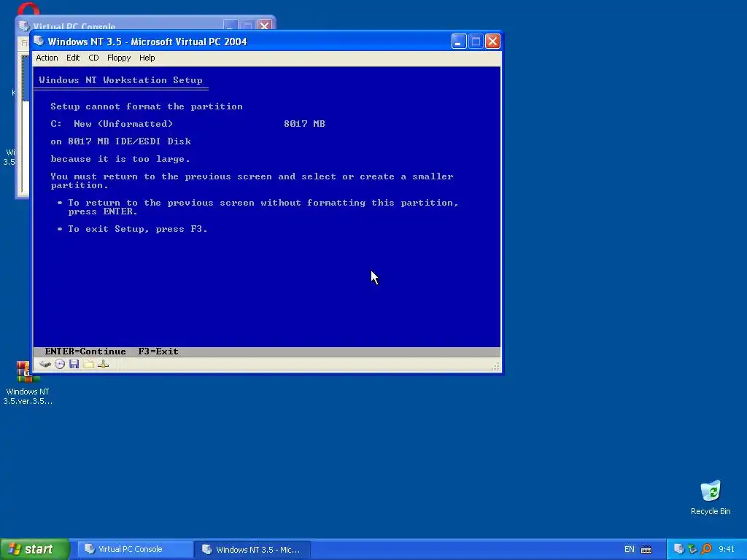Click the 9:41 system clock

coord(727,550)
